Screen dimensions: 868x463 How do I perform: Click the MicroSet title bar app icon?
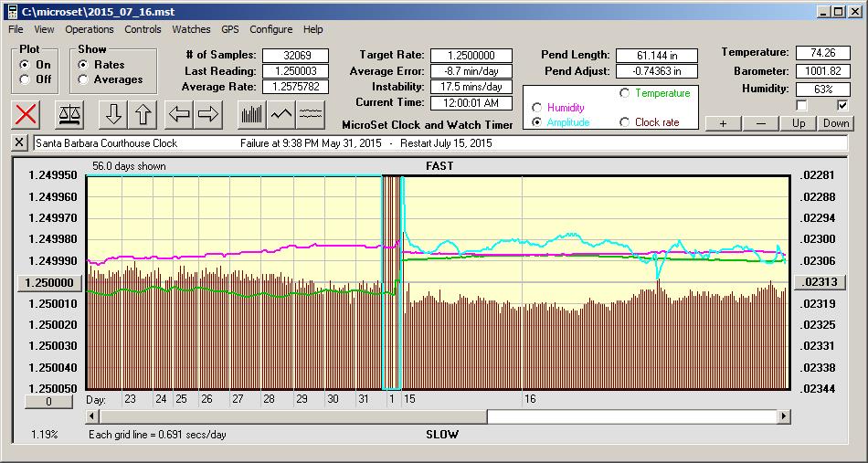pyautogui.click(x=12, y=11)
